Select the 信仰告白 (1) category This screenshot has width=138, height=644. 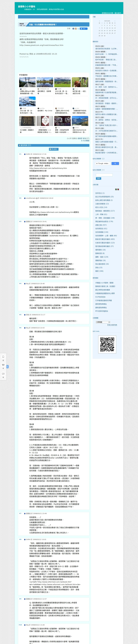[100, 193]
